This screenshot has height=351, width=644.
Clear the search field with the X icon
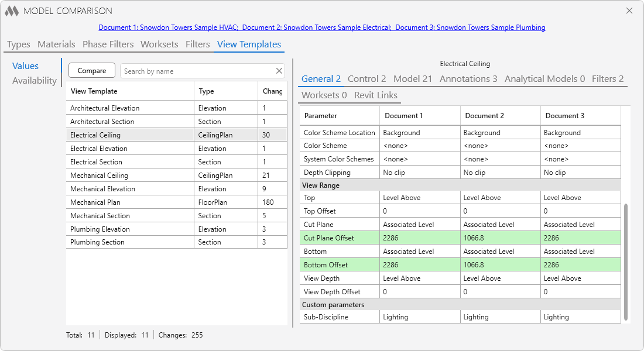[x=279, y=71]
